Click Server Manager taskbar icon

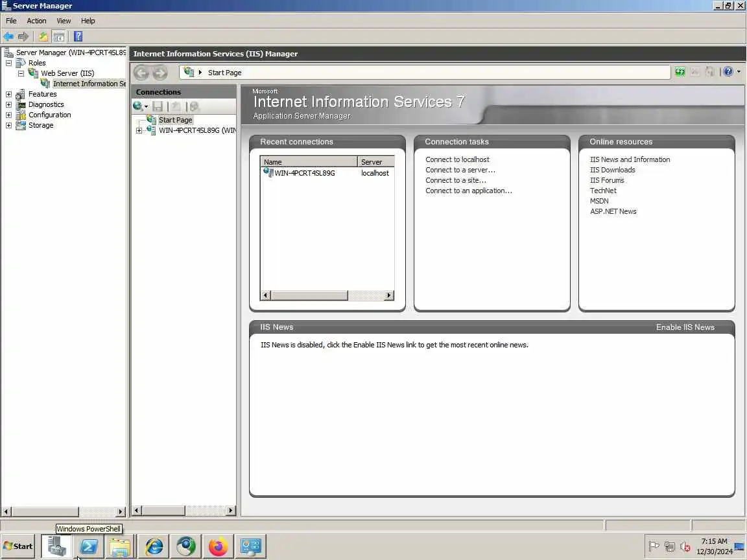pos(56,546)
